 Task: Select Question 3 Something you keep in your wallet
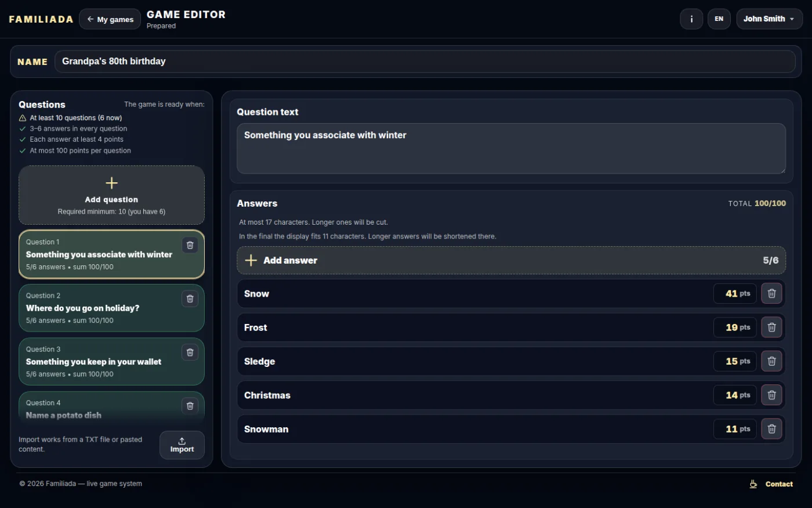[111, 362]
